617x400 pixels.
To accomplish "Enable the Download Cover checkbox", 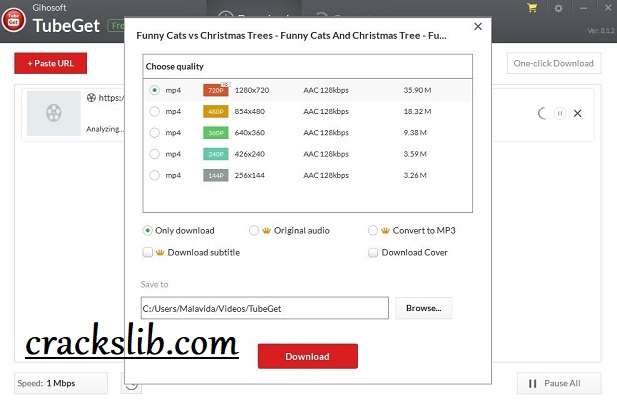I will click(373, 252).
